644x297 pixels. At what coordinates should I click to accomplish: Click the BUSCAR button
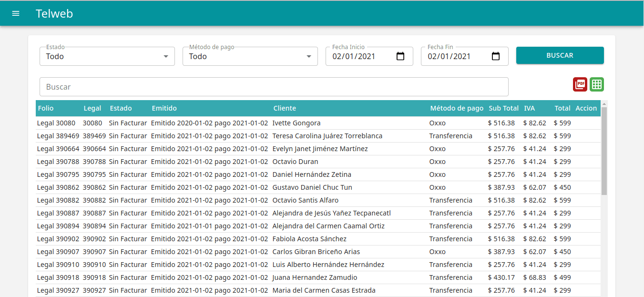click(x=560, y=55)
